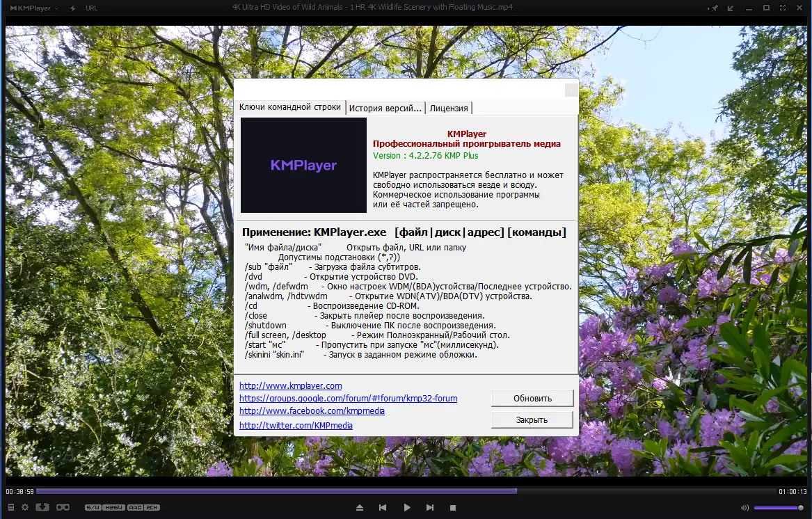The image size is (812, 519).
Task: Open the Google Groups kmp32-forum link
Action: click(348, 398)
